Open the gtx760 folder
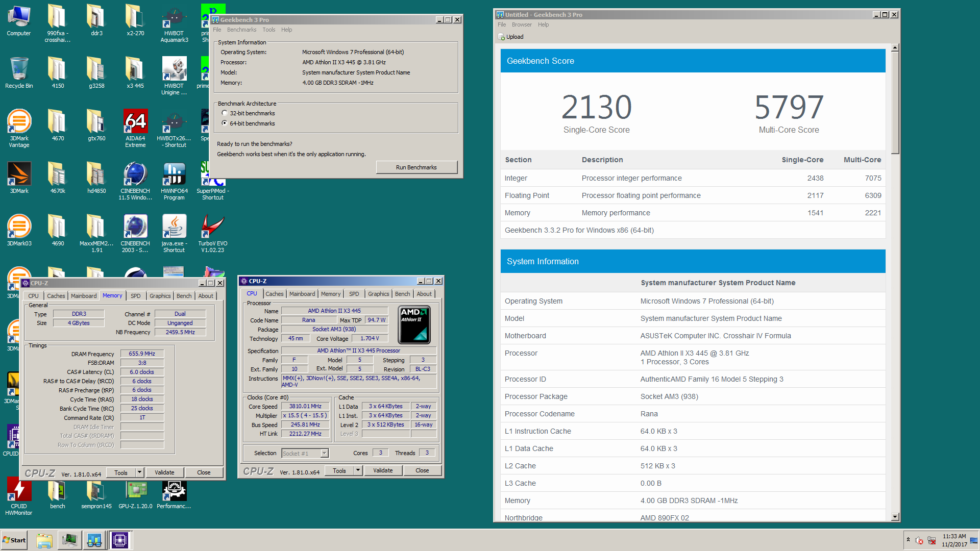The height and width of the screenshot is (551, 980). pyautogui.click(x=96, y=126)
